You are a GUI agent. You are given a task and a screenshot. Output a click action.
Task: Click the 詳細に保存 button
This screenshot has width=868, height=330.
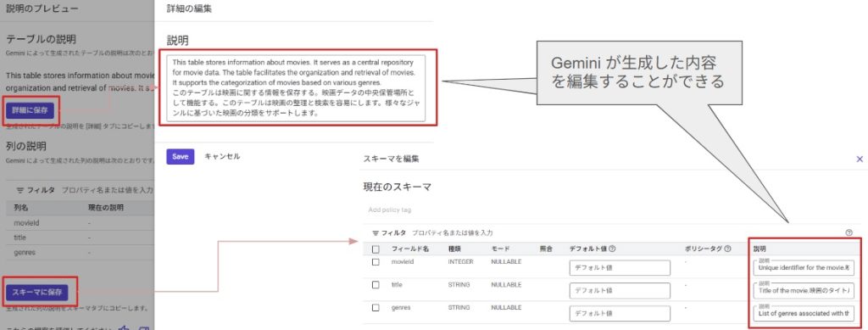click(x=30, y=110)
